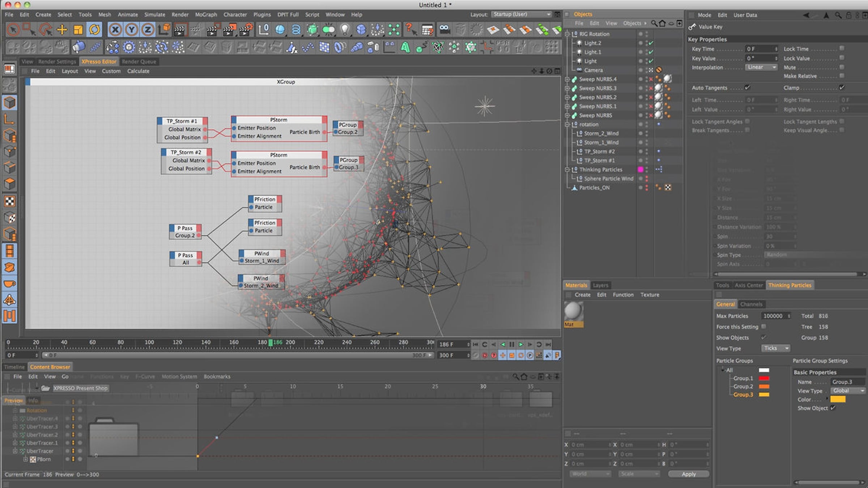Click the L-shaped axis icon in sidebar
The width and height of the screenshot is (868, 488).
(10, 119)
